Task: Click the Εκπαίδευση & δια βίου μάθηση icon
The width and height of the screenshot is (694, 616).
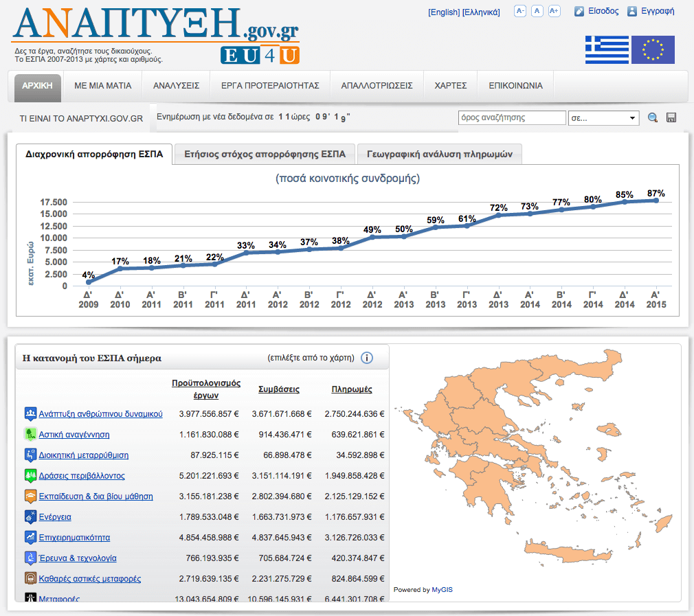Action: (x=30, y=496)
